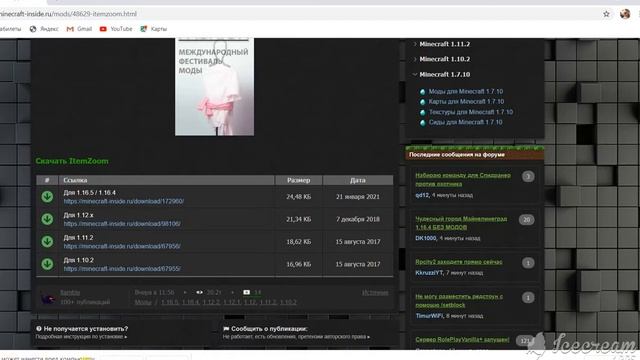
Task: Open forum topic by qd12
Action: (x=463, y=180)
